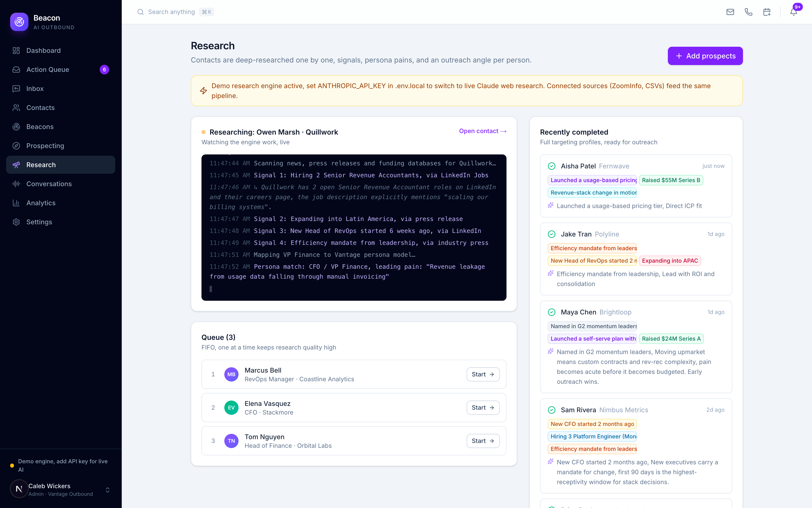Click the search magnifier icon
Screen dimensions: 812x508
[x=141, y=12]
